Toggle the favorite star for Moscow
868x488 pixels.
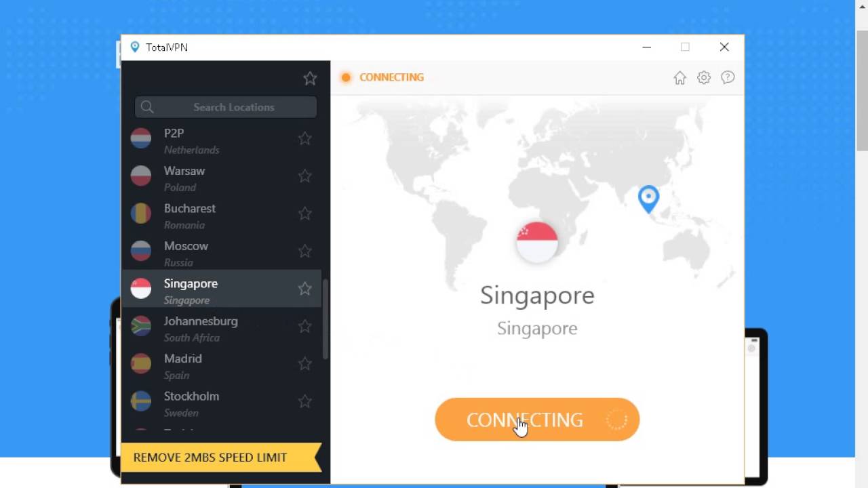(305, 251)
